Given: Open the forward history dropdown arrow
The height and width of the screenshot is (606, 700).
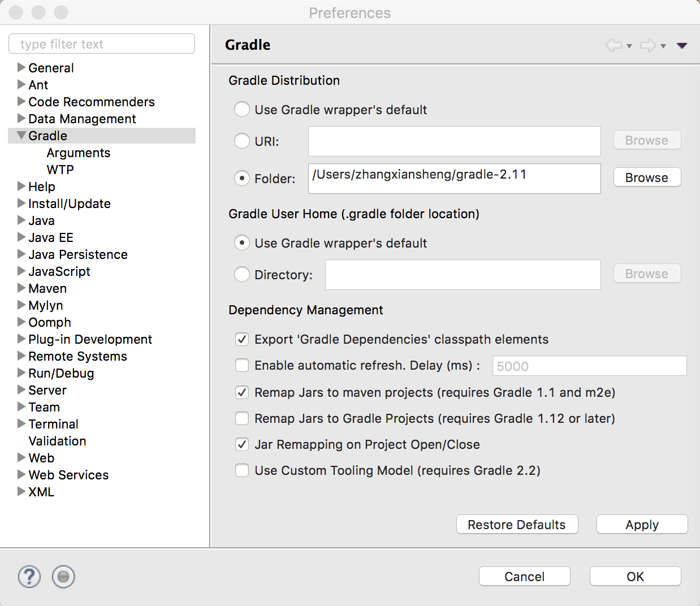Looking at the screenshot, I should click(x=663, y=46).
